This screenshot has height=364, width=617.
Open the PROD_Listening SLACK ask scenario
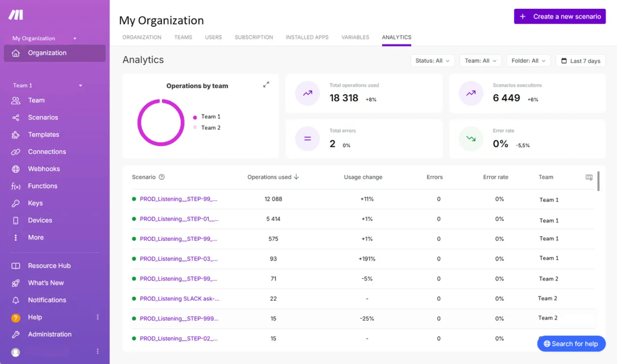[x=179, y=298]
